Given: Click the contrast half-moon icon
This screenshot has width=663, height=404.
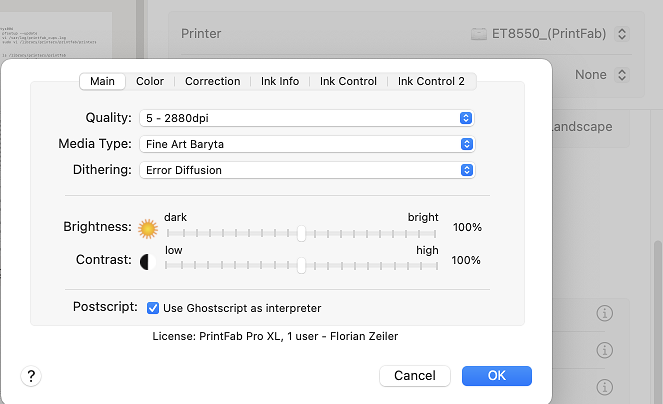Looking at the screenshot, I should click(146, 261).
